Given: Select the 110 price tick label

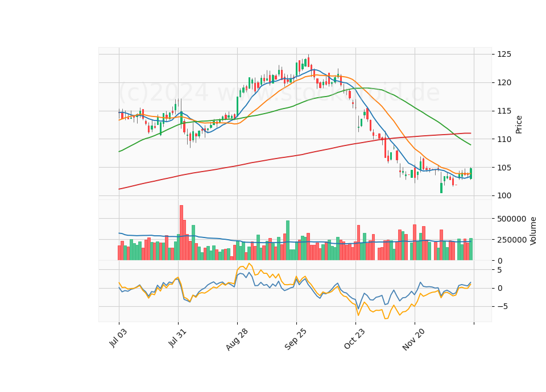Looking at the screenshot, I should (504, 140).
